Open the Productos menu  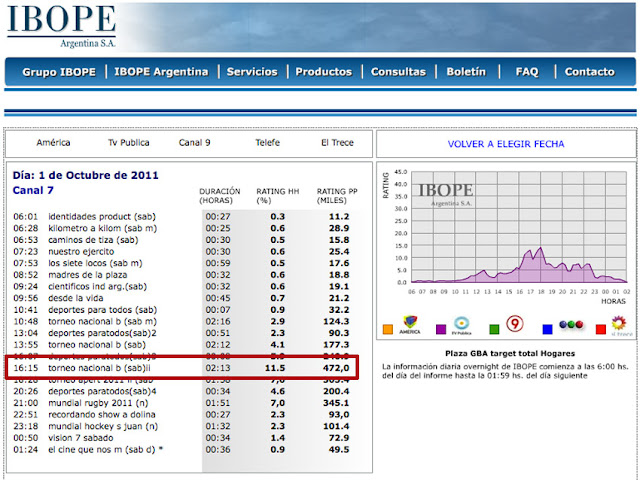coord(324,72)
